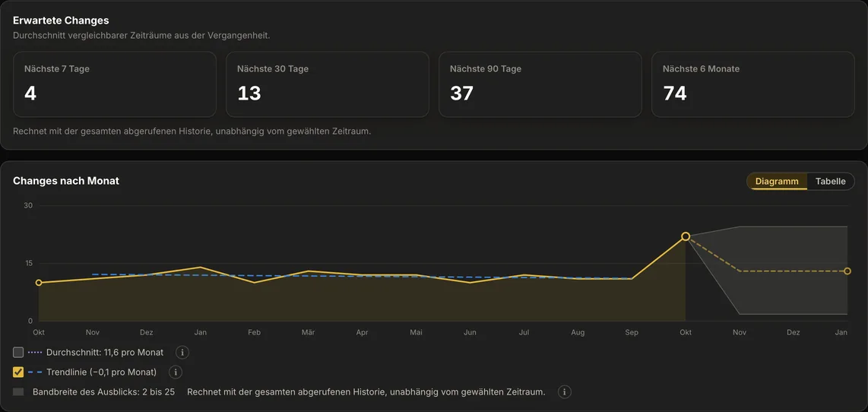Click the grey Bandbreite legend swatch
868x412 pixels.
(18, 392)
